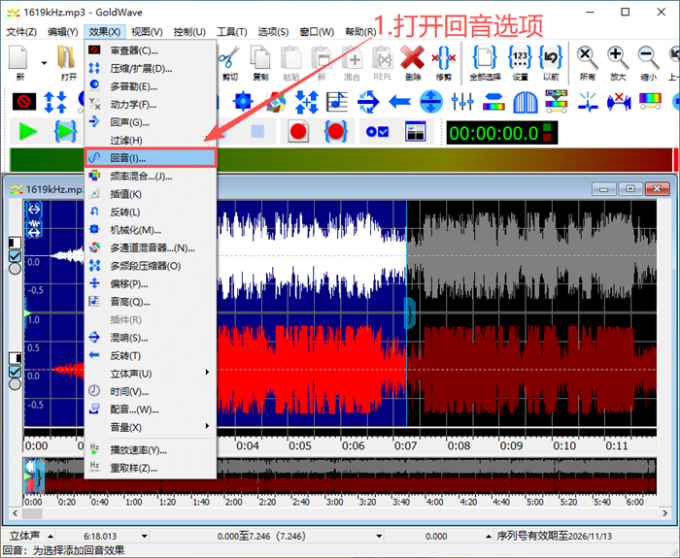Click the Play Selection button with braces

[x=65, y=131]
